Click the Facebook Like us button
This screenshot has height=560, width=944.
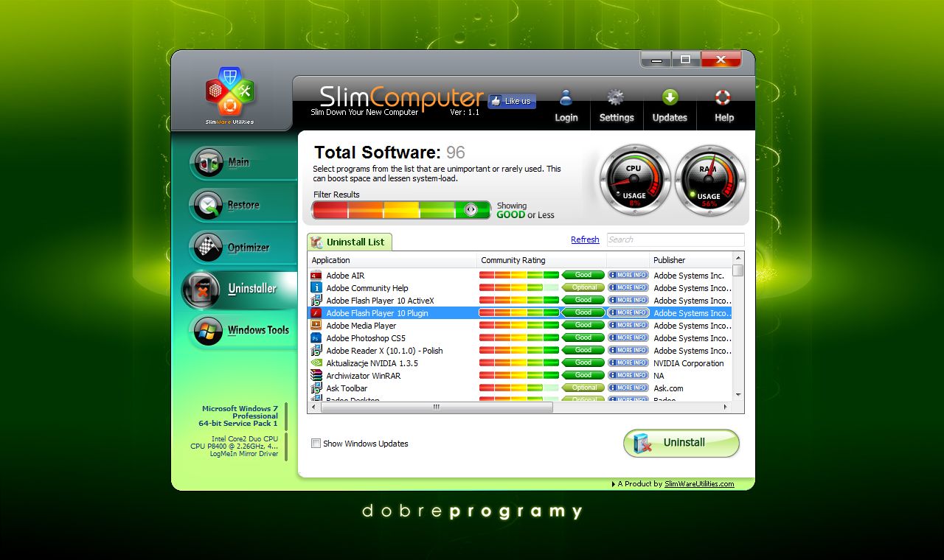(x=512, y=101)
